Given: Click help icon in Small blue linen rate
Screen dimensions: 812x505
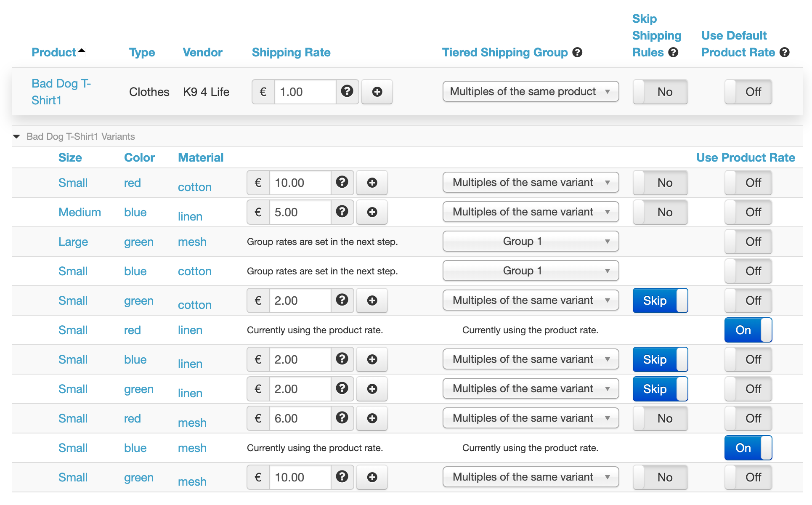Looking at the screenshot, I should pyautogui.click(x=342, y=359).
